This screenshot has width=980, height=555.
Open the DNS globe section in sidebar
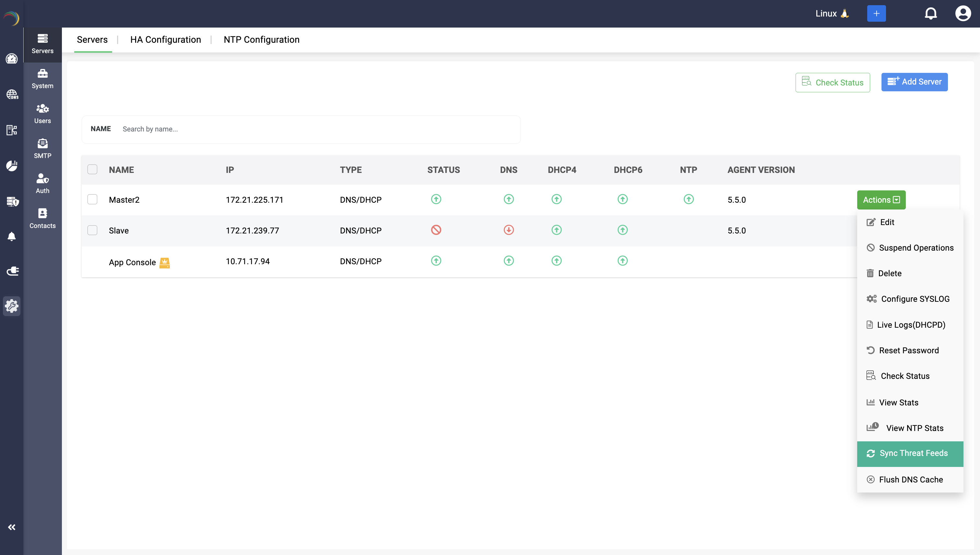[12, 95]
